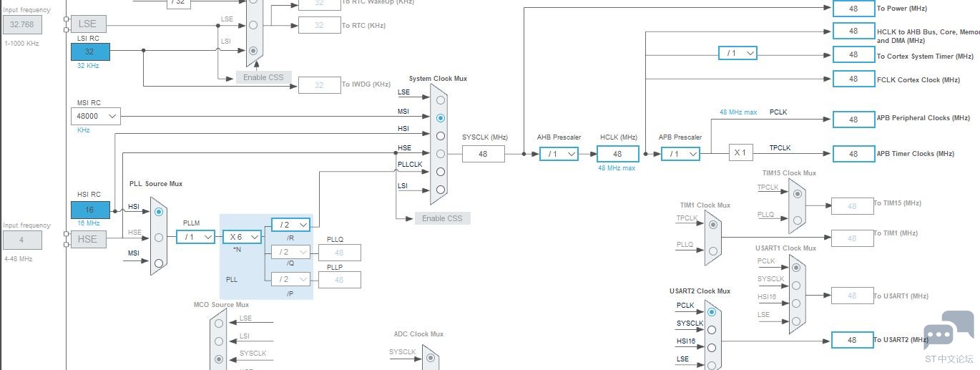The width and height of the screenshot is (980, 370).
Task: Open AHB Prescaler dropdown
Action: [559, 153]
